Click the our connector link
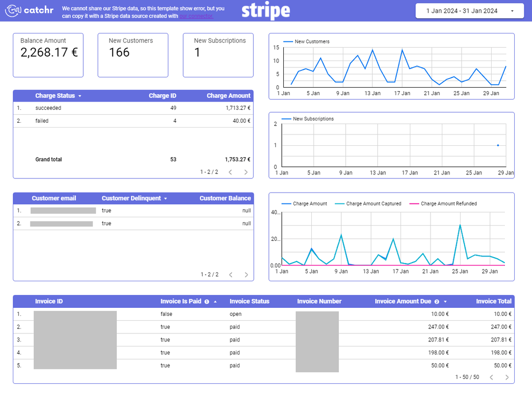Image resolution: width=532 pixels, height=399 pixels. [x=196, y=15]
